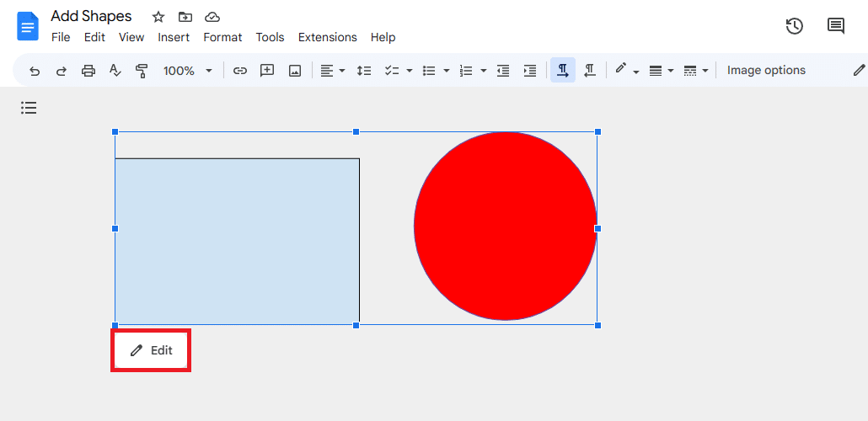Show the document outline icon
This screenshot has width=868, height=421.
29,108
